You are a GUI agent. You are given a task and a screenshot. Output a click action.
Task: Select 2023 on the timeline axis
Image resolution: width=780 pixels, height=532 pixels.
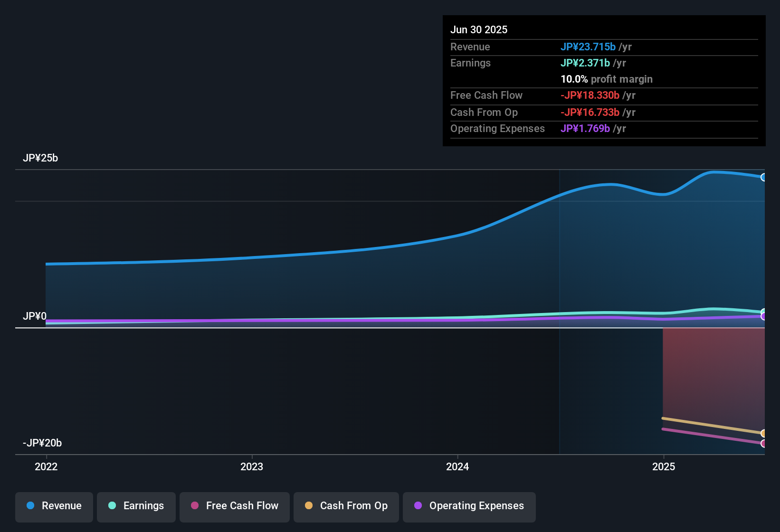[252, 467]
